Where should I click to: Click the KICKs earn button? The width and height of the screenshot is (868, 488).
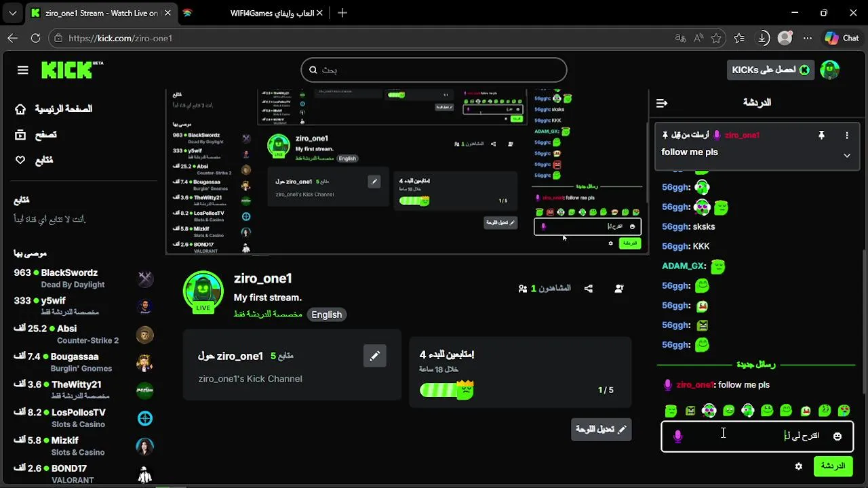tap(770, 70)
